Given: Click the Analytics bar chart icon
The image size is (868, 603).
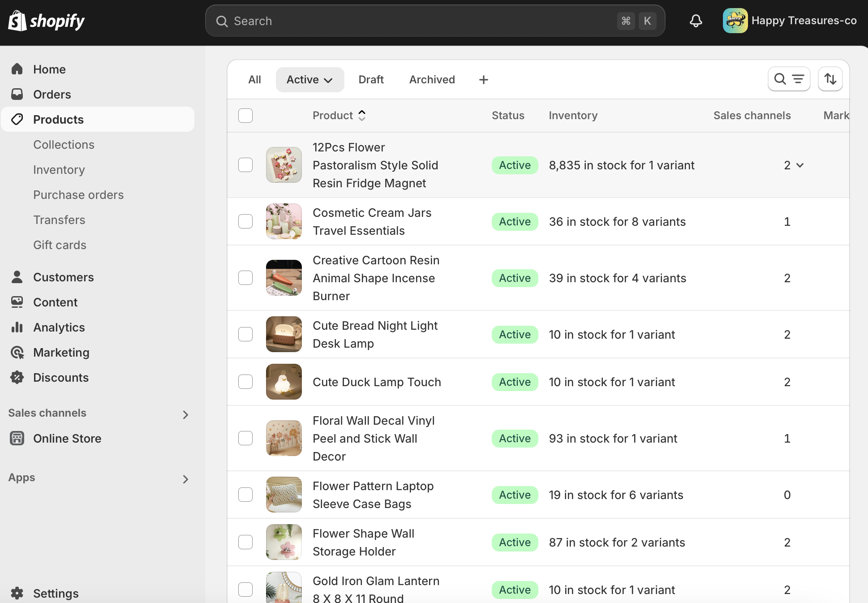Looking at the screenshot, I should click(x=17, y=327).
